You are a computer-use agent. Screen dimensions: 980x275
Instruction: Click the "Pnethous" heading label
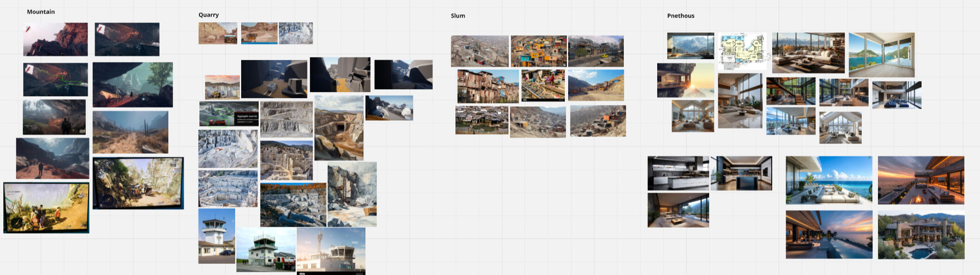pyautogui.click(x=680, y=16)
